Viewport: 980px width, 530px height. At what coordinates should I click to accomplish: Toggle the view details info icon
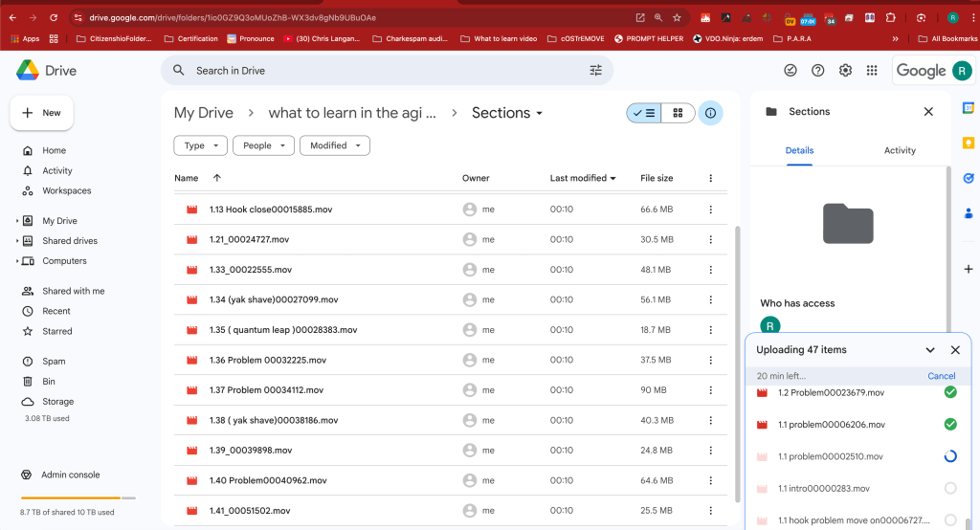click(x=710, y=113)
